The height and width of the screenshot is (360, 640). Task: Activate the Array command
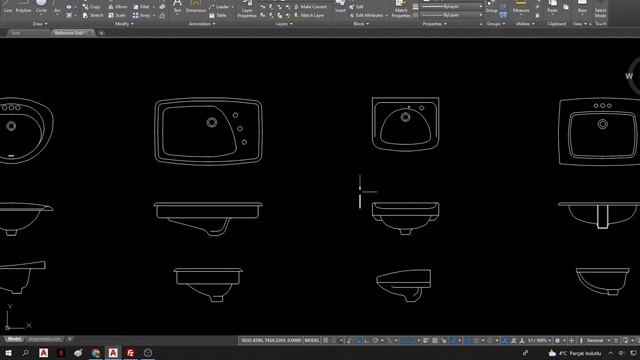pos(141,16)
